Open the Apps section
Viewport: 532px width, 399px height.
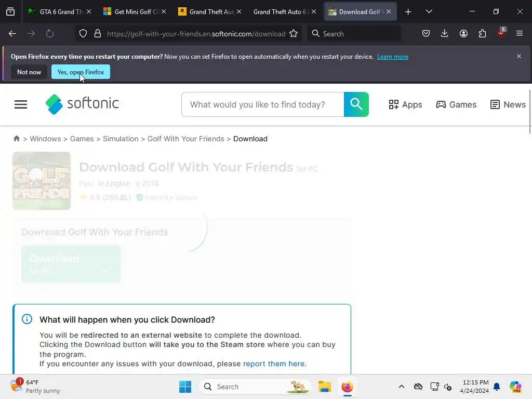tap(405, 104)
